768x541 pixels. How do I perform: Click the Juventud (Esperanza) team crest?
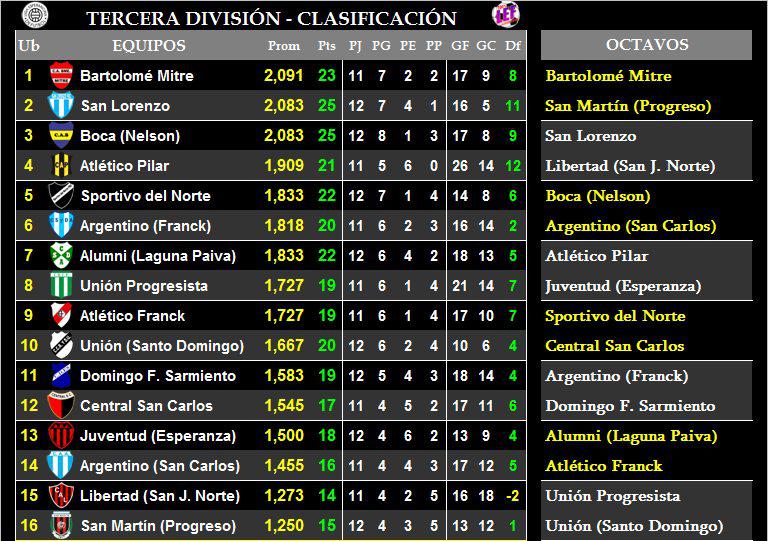(x=61, y=436)
